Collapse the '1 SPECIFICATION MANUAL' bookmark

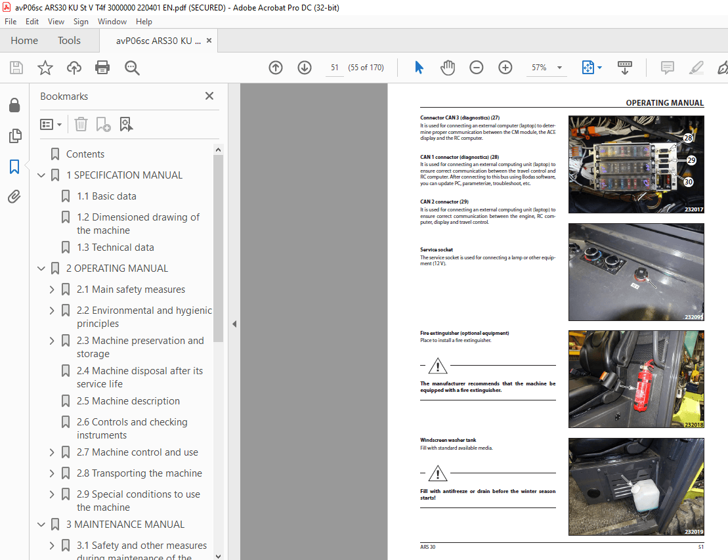pos(41,175)
